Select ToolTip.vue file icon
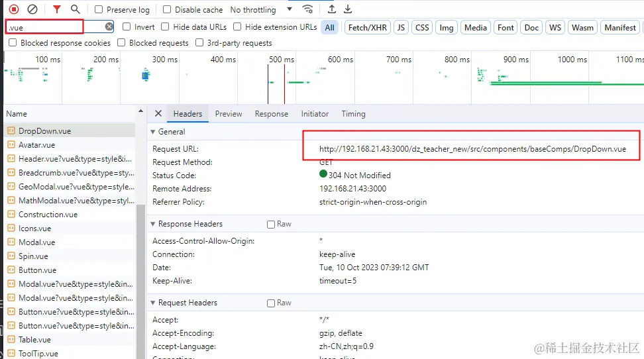This screenshot has height=359, width=644. click(11, 353)
